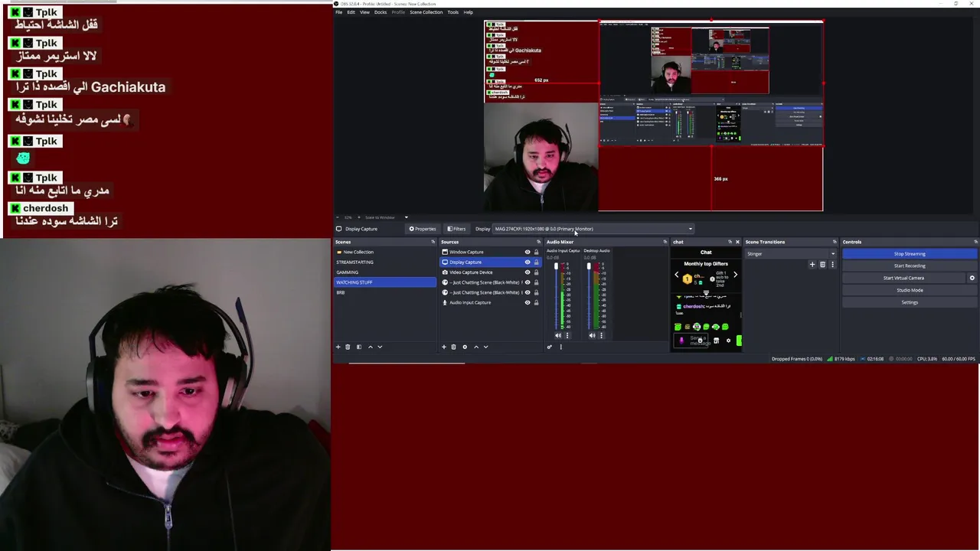Move scene up arrow in Scenes panel

(x=371, y=347)
